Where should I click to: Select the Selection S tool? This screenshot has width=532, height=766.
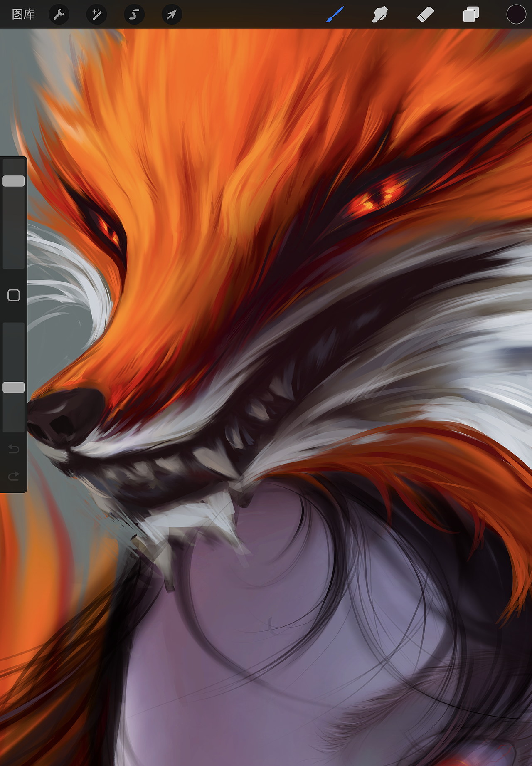134,15
